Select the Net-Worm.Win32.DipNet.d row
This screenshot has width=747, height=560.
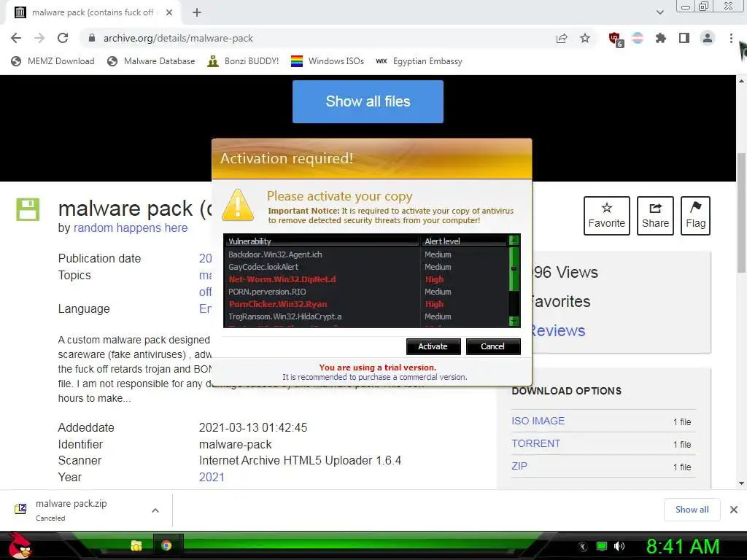366,279
